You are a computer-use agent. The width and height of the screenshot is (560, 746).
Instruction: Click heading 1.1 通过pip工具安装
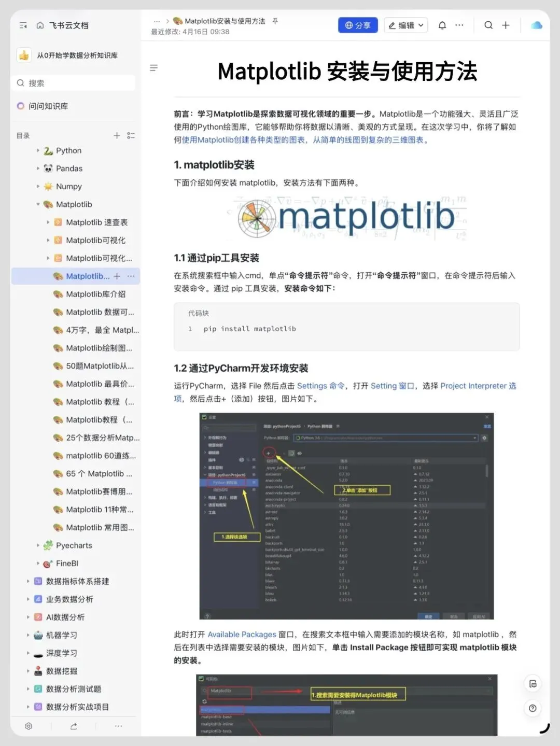(x=216, y=258)
